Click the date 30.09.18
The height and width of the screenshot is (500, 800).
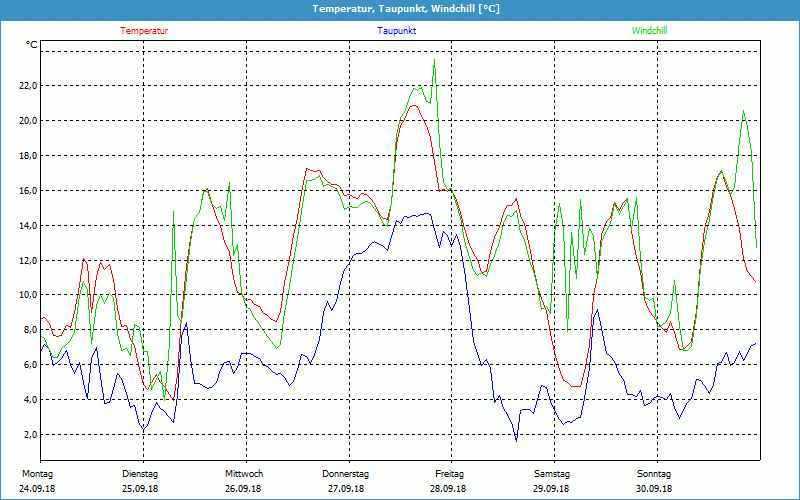[654, 489]
